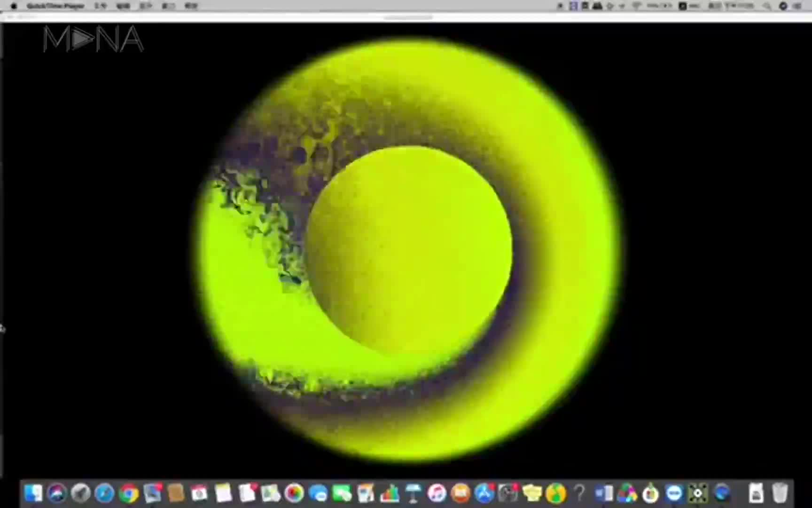Launch Photos app from the Dock
This screenshot has height=508, width=812.
coord(295,493)
